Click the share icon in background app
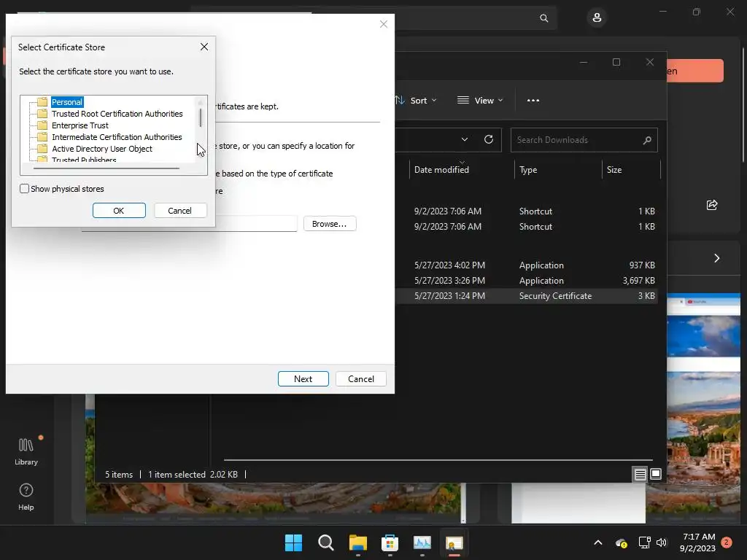 (x=712, y=205)
